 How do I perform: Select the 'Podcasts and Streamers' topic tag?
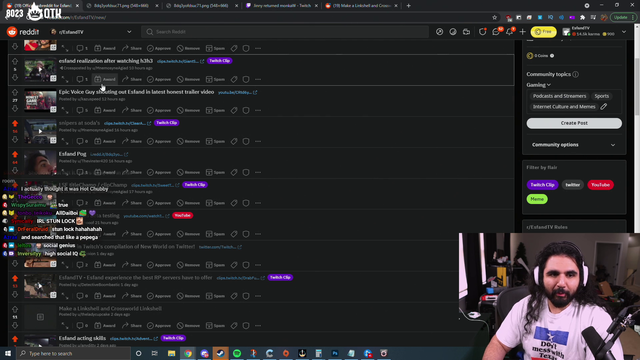559,96
